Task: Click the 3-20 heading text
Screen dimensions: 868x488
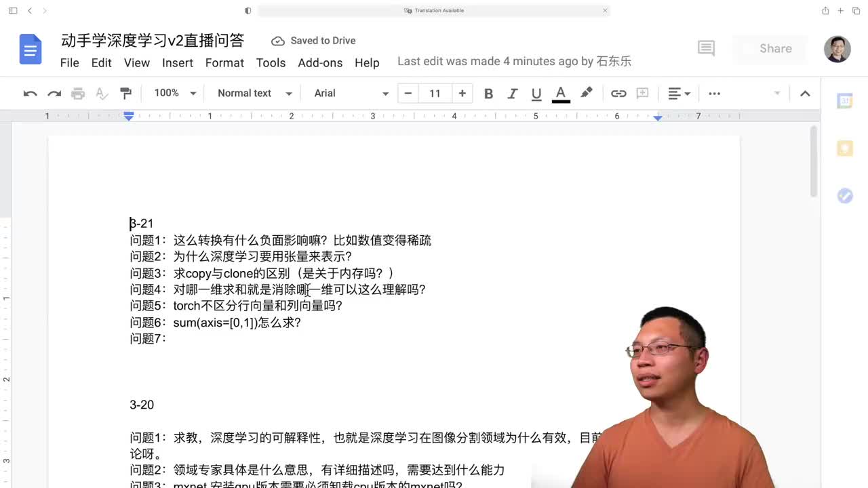Action: [x=142, y=405]
